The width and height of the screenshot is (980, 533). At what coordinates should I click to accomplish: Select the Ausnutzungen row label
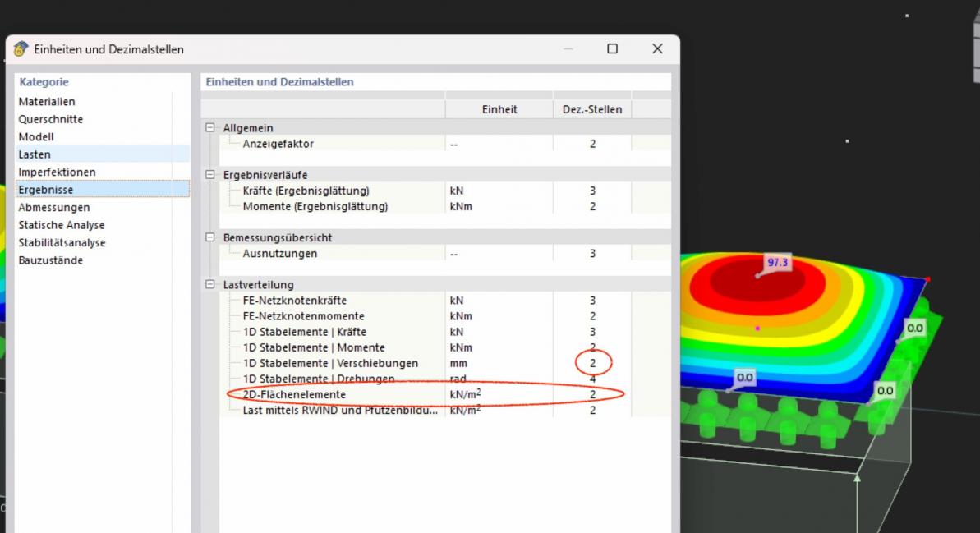click(280, 253)
